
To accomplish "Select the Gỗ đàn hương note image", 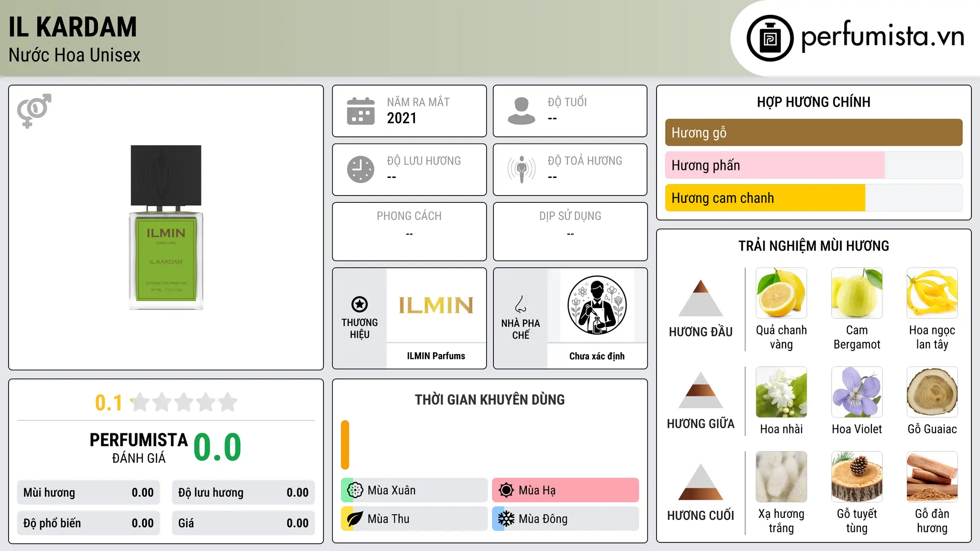I will click(x=932, y=477).
